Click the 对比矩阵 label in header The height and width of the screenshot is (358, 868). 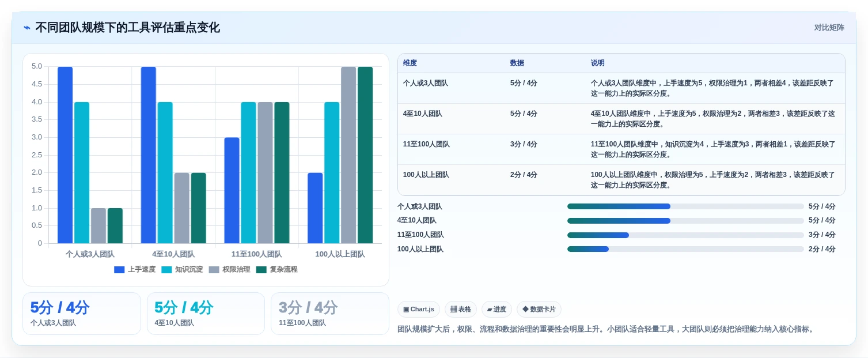click(x=829, y=28)
